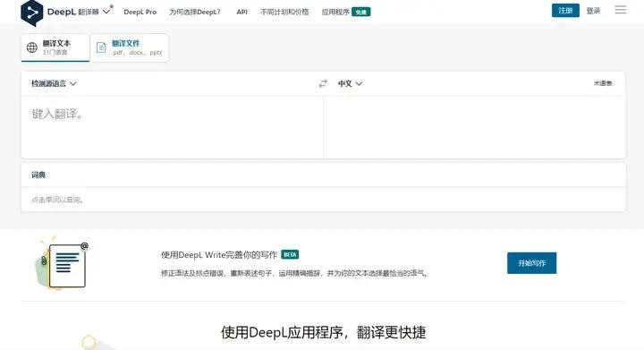Click the document icon in 翻译文件 tab
The image size is (644, 350).
101,47
